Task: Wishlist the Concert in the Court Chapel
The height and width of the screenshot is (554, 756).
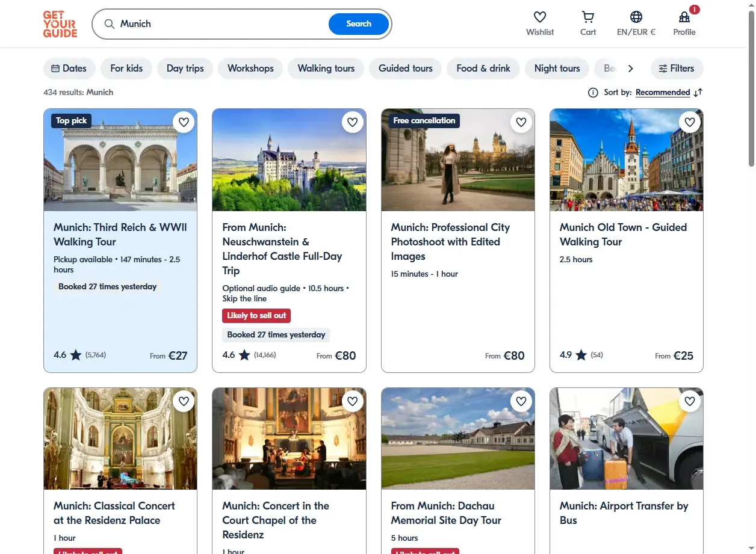Action: click(352, 401)
